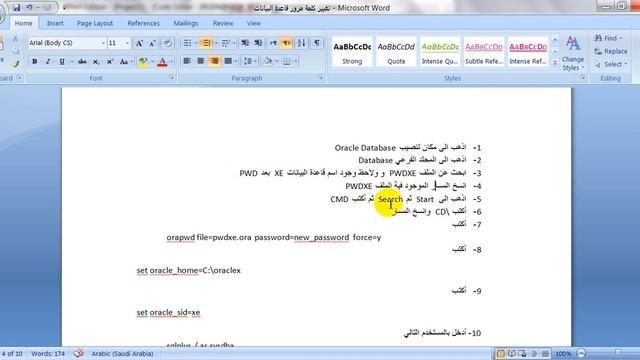Click the Find button
The height and width of the screenshot is (360, 640).
[x=609, y=38]
